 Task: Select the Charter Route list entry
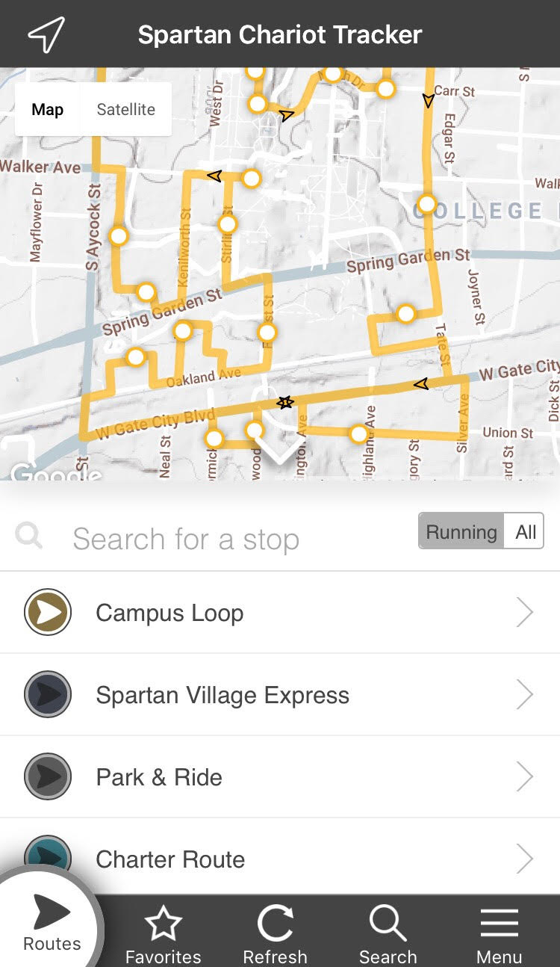(170, 859)
